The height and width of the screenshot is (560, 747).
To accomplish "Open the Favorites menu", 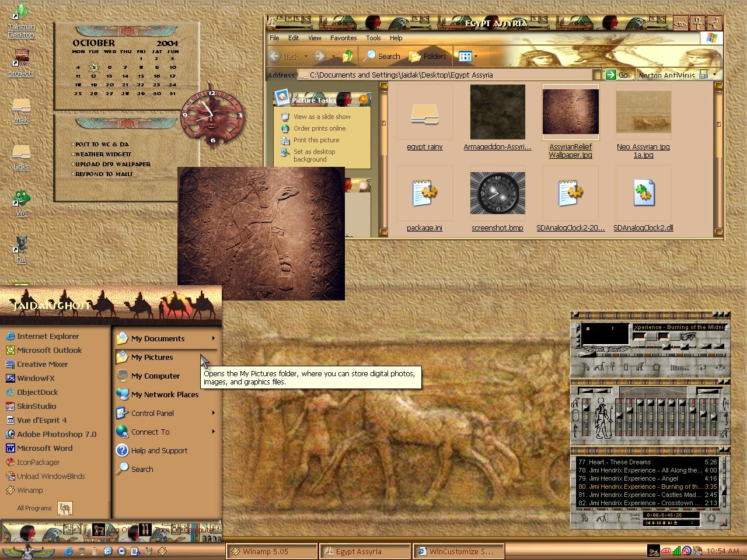I will 343,38.
